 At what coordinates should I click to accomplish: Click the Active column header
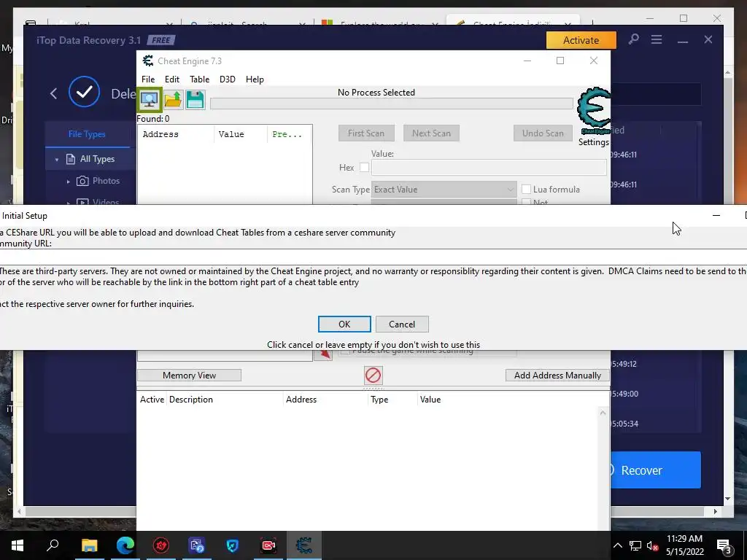[x=152, y=400]
